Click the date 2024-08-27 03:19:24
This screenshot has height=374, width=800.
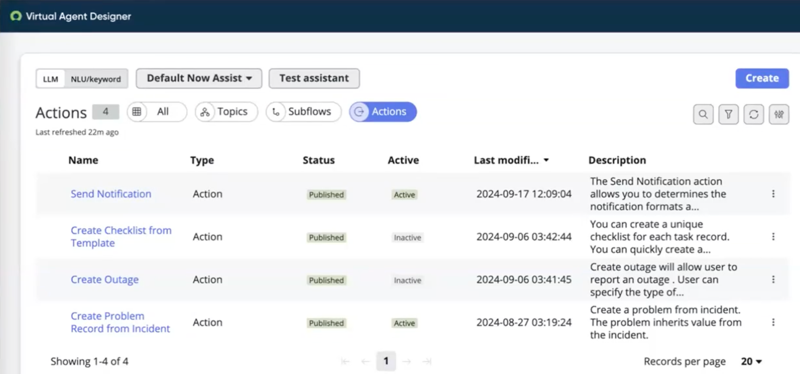click(x=524, y=322)
